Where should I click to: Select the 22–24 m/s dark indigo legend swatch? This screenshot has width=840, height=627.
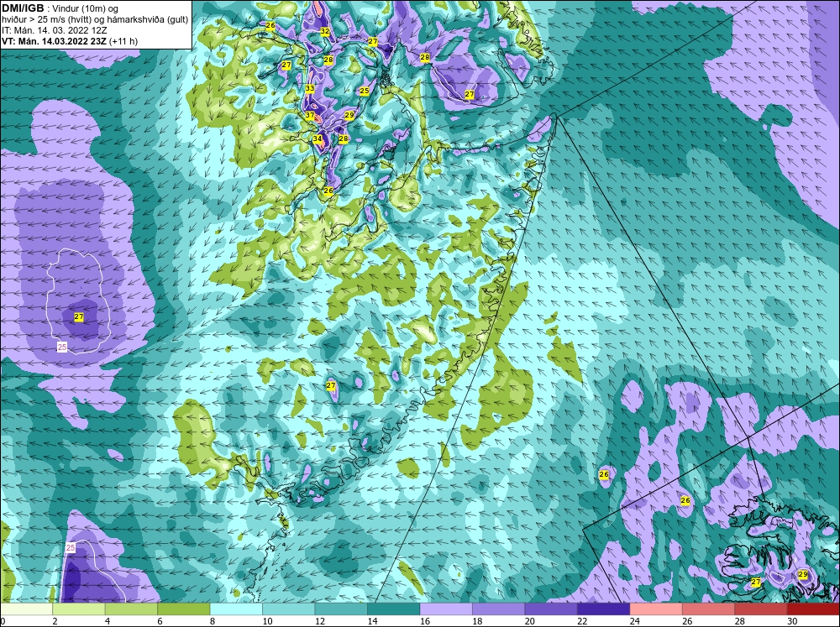click(x=604, y=609)
